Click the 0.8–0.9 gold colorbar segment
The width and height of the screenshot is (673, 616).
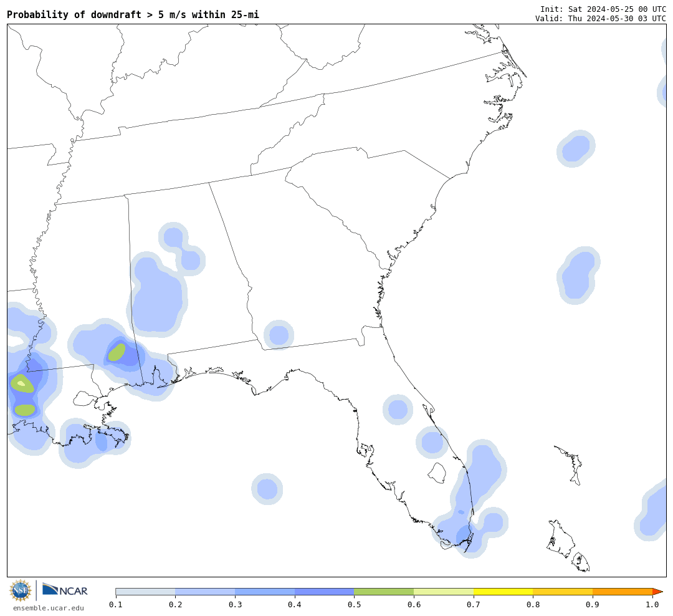click(563, 592)
